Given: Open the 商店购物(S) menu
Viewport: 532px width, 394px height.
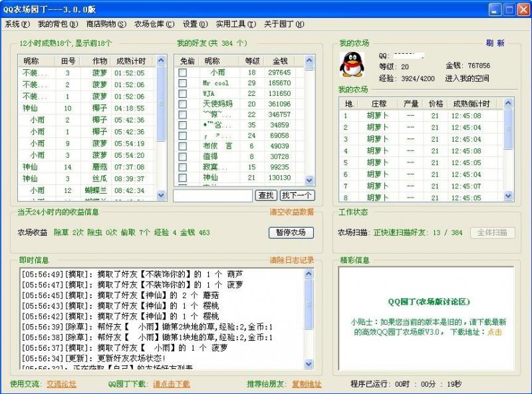Looking at the screenshot, I should pyautogui.click(x=106, y=24).
